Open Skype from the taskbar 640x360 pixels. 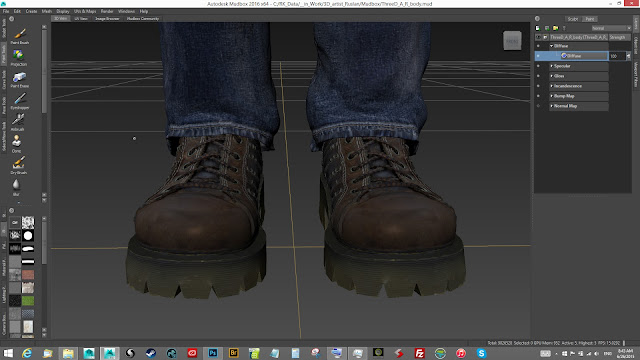pos(482,353)
